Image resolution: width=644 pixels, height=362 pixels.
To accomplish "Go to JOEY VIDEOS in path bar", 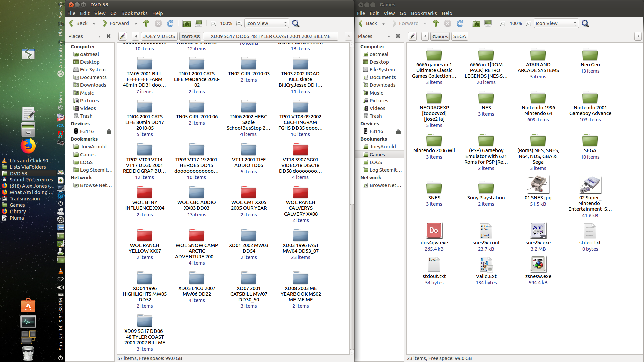I will tap(159, 36).
